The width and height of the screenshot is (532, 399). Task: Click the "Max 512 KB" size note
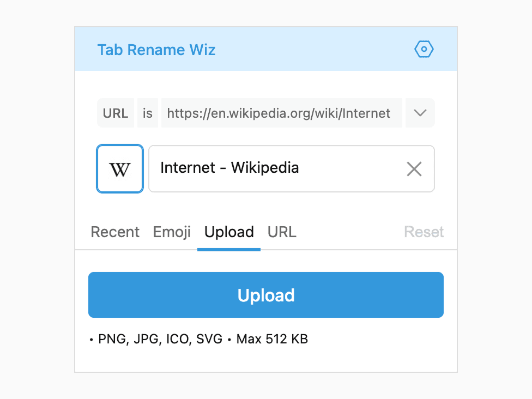coord(272,339)
